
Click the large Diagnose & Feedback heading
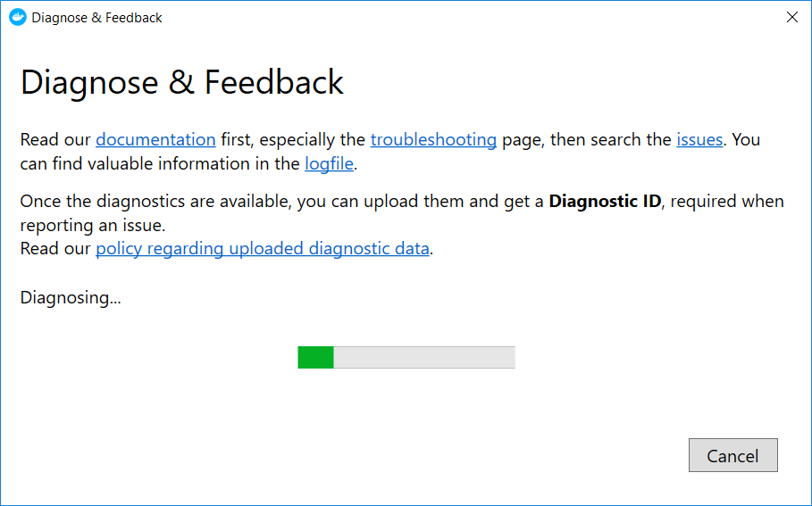click(182, 82)
